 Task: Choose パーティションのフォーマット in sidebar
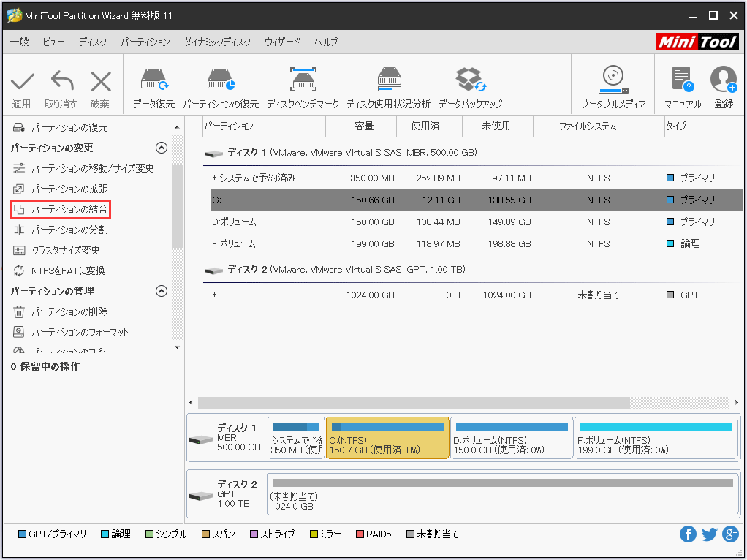71,332
